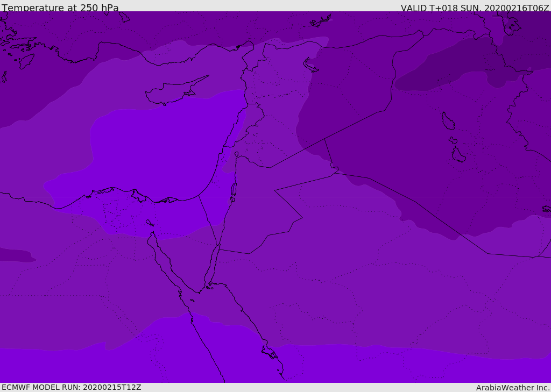Click the 'ArabiaWeather Inc' credit text

[x=512, y=388]
